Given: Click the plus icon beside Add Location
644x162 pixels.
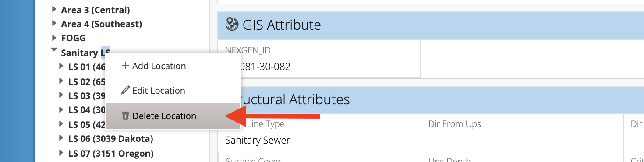Looking at the screenshot, I should [x=125, y=66].
